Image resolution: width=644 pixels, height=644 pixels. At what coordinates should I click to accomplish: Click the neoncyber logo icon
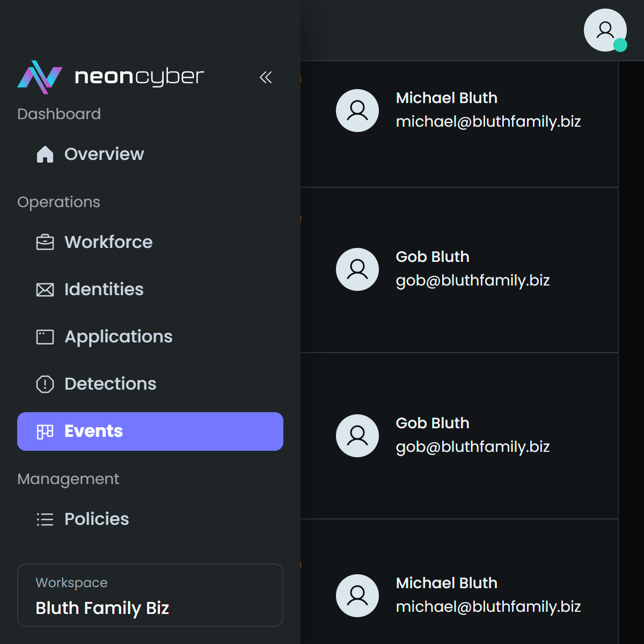coord(40,77)
